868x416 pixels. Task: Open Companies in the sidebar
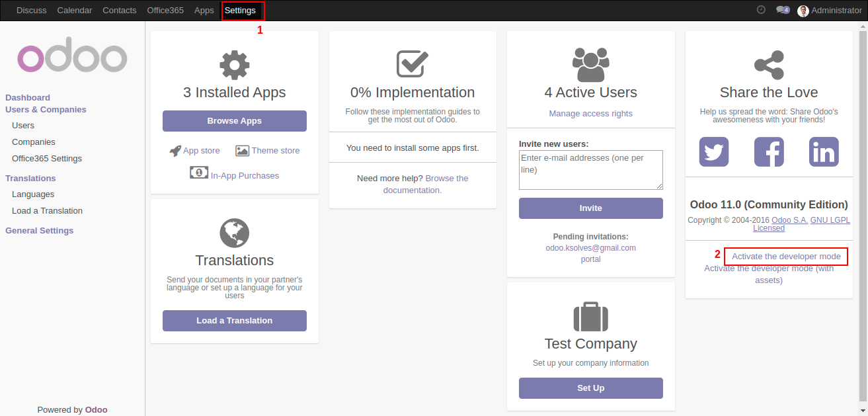coord(34,142)
